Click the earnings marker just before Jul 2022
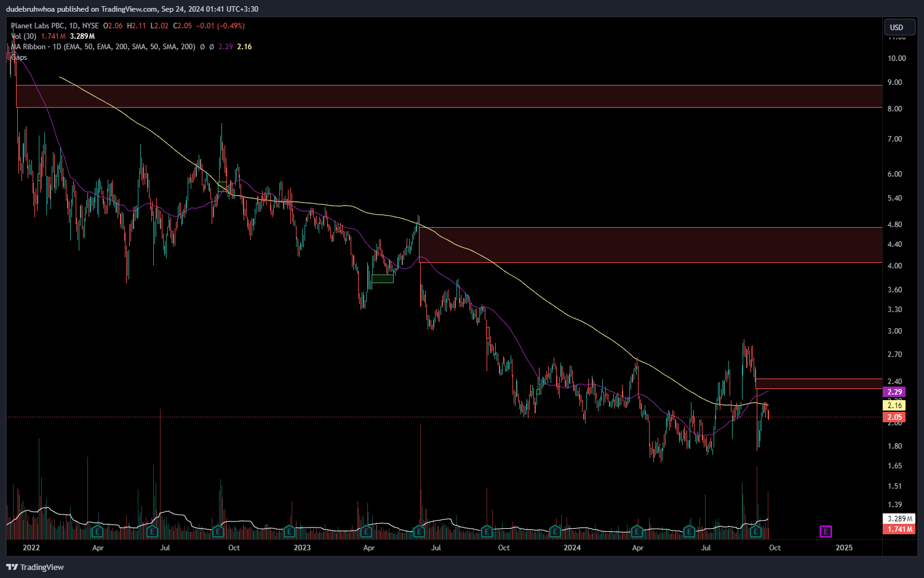This screenshot has height=578, width=924. coord(152,531)
